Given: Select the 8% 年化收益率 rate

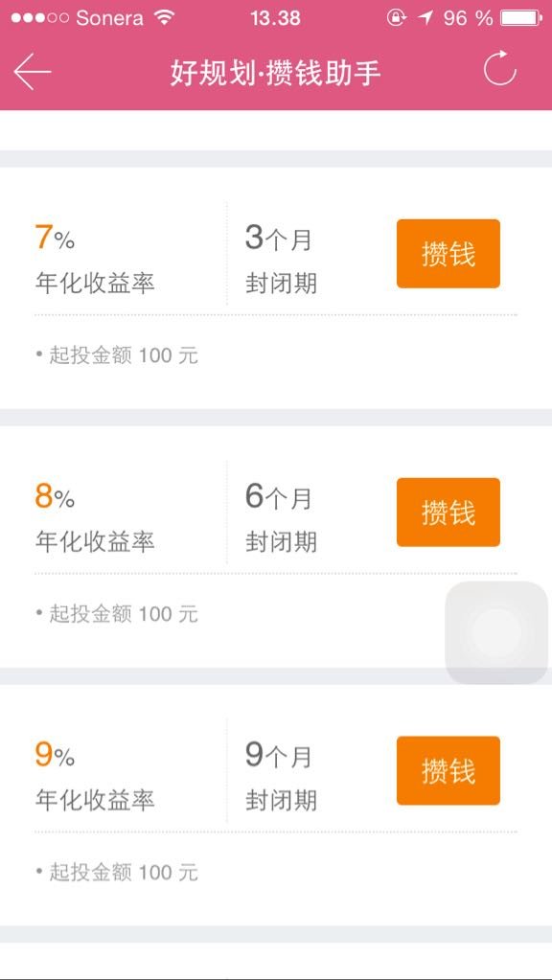Looking at the screenshot, I should point(95,518).
